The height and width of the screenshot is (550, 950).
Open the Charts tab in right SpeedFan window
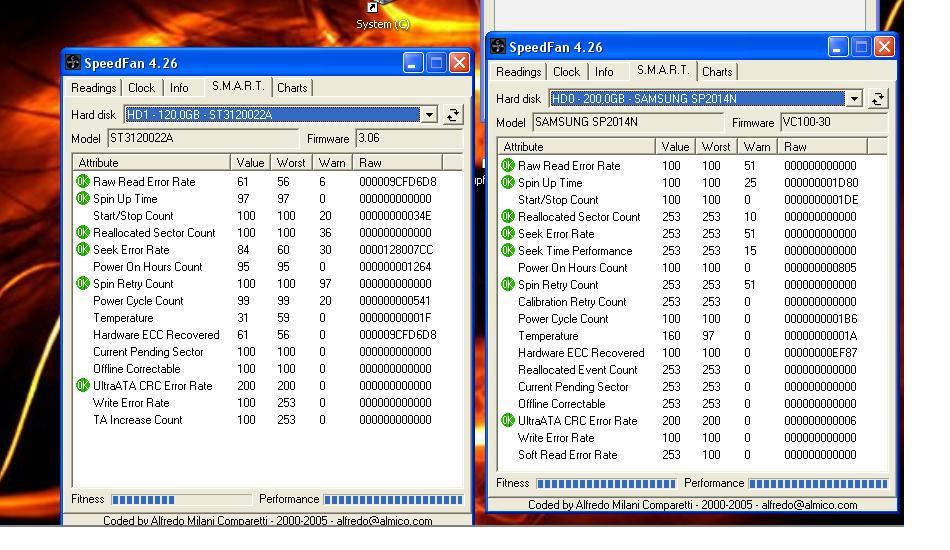[x=717, y=72]
